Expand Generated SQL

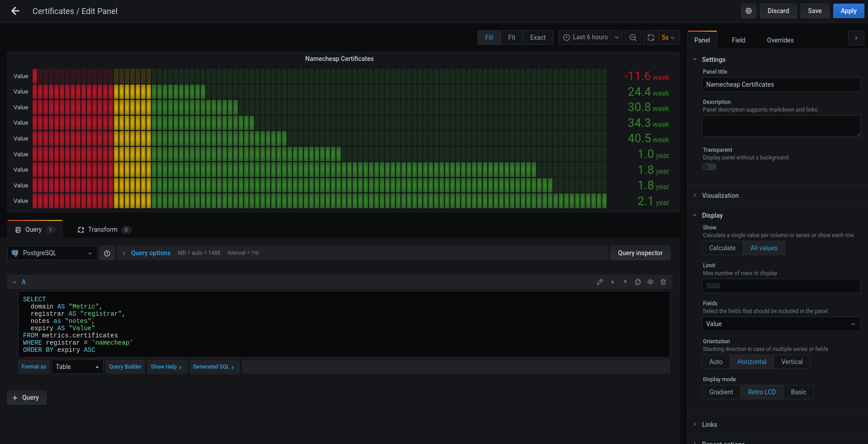tap(214, 367)
